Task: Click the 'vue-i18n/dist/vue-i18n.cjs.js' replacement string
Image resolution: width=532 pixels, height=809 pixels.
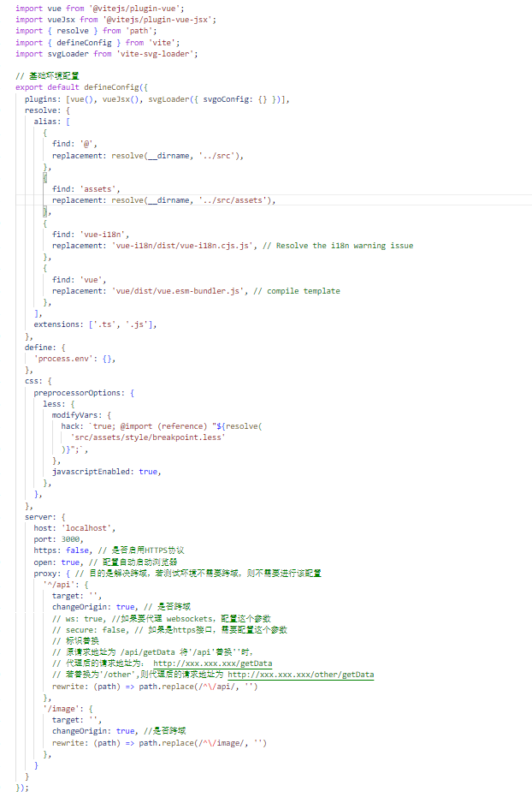Action: [x=180, y=245]
